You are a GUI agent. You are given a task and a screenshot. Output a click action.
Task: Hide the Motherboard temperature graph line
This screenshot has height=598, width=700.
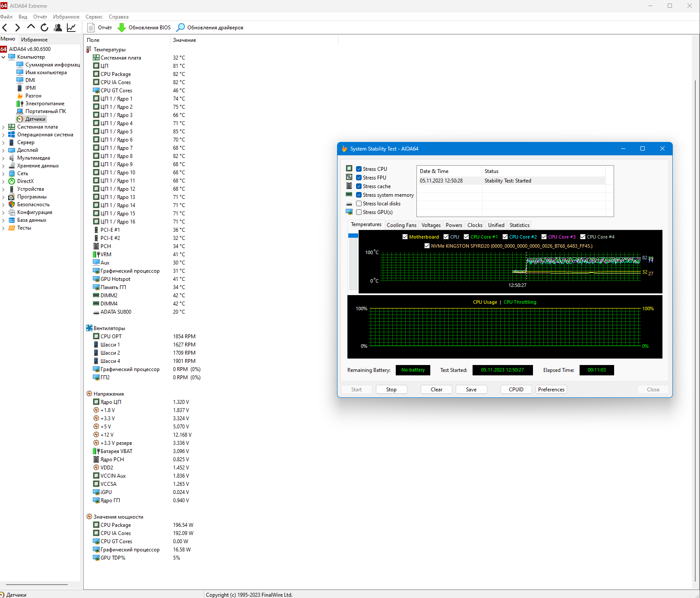[405, 237]
